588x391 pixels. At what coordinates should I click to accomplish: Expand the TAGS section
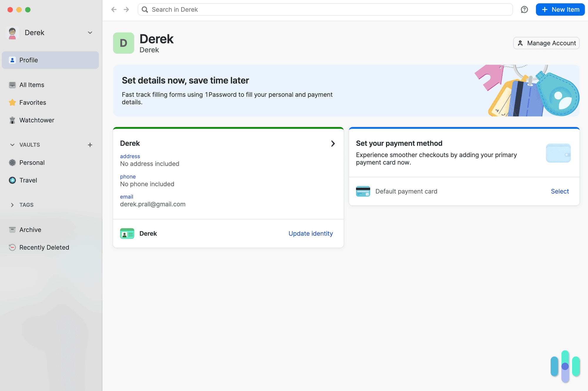tap(12, 205)
